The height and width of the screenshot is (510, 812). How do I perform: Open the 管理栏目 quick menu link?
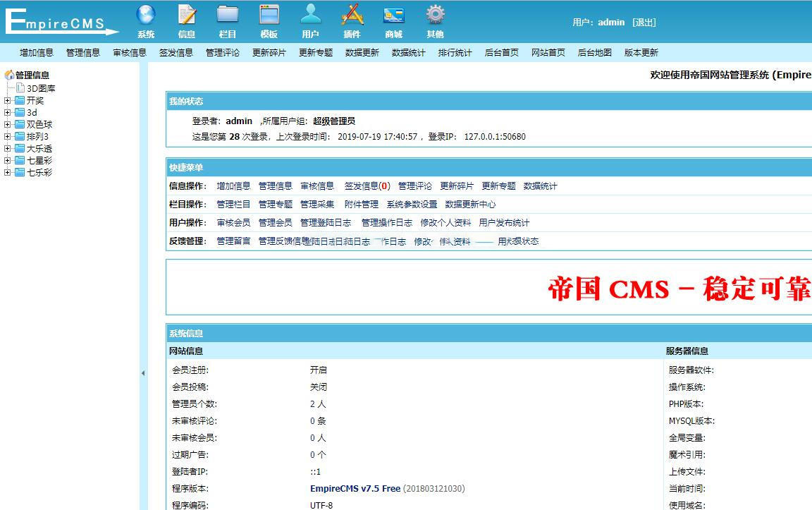(233, 204)
